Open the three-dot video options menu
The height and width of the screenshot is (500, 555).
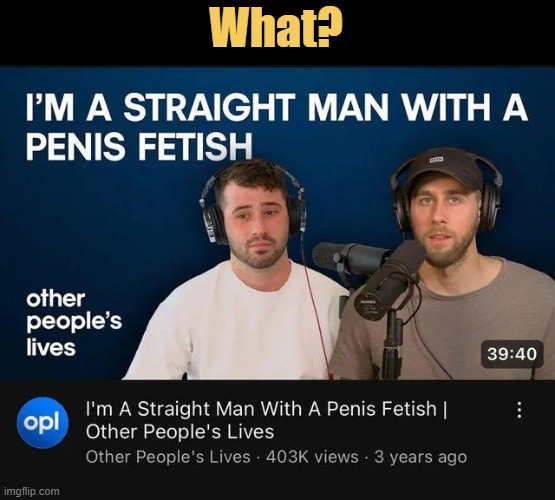(519, 410)
